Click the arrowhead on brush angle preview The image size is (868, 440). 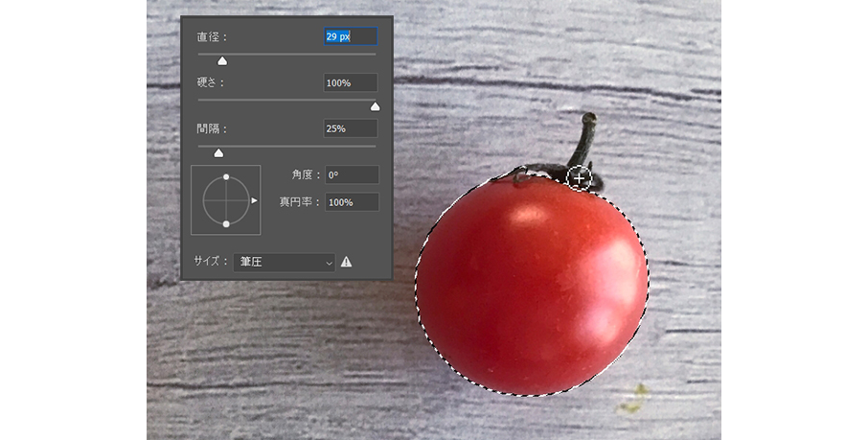pos(254,200)
